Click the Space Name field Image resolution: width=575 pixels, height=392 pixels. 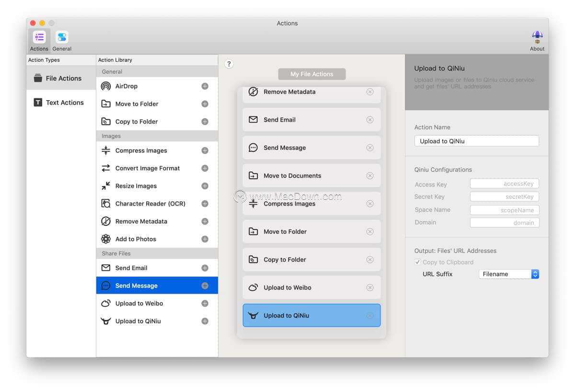(x=505, y=210)
